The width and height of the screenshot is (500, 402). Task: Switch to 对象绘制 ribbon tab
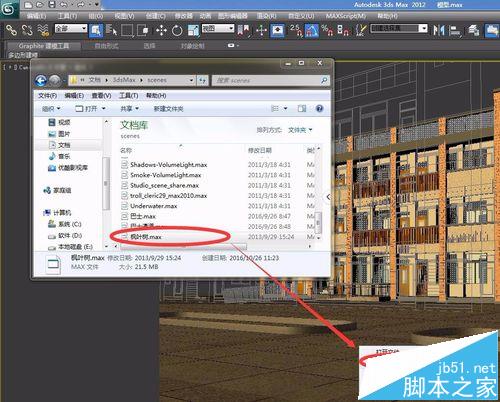(192, 46)
